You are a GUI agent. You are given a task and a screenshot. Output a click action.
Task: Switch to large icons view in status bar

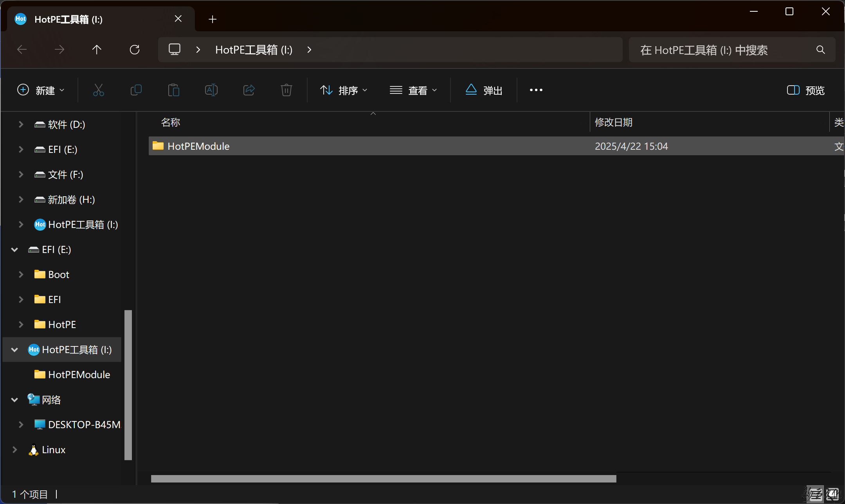coord(833,495)
